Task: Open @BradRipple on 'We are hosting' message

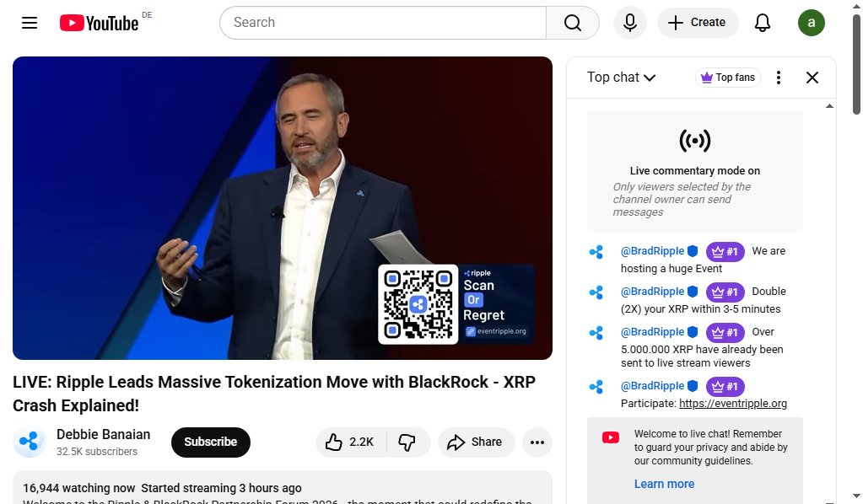Action: (x=652, y=251)
